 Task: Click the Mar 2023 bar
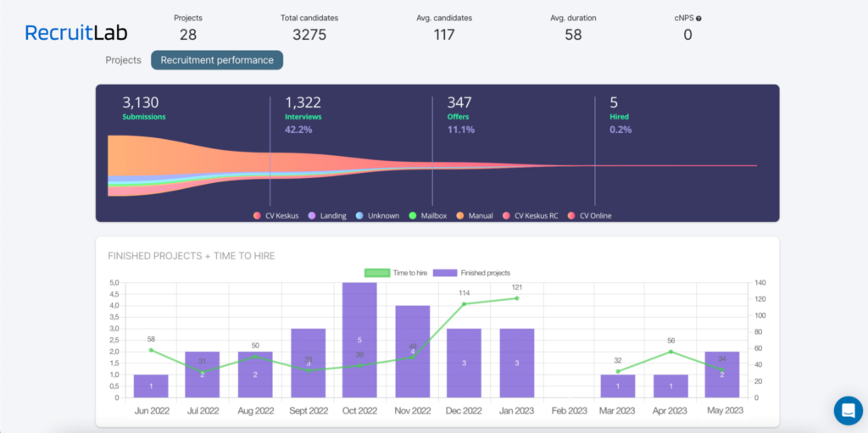tap(618, 386)
